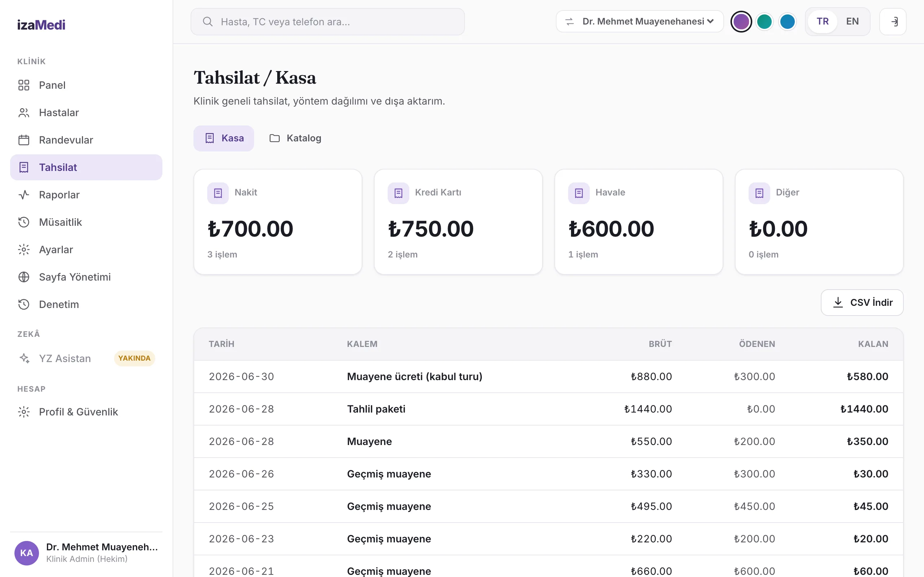
Task: Switch language to EN
Action: pos(852,21)
